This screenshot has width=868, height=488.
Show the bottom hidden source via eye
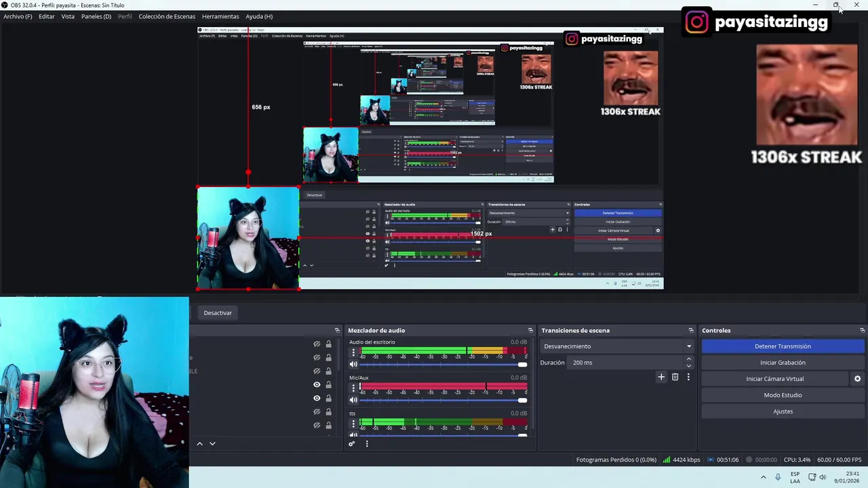point(317,426)
